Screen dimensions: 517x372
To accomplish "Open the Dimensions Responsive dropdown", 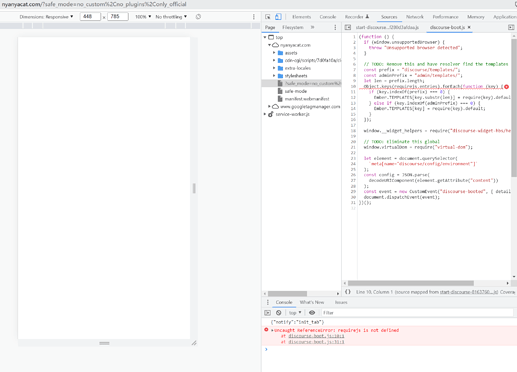I will point(46,17).
